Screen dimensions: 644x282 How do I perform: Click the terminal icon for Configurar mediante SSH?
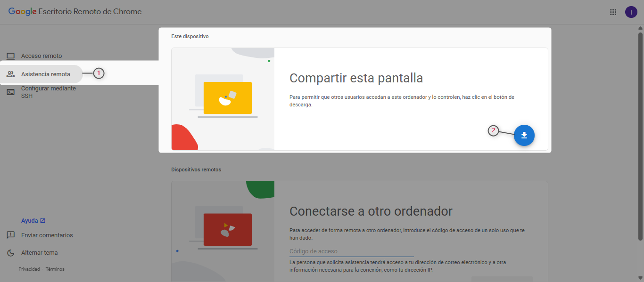pos(10,92)
